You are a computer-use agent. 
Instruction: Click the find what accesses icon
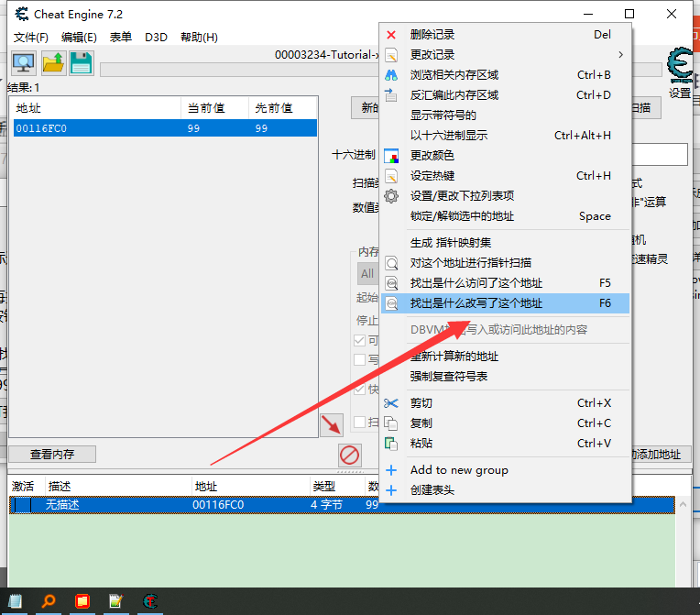click(391, 283)
